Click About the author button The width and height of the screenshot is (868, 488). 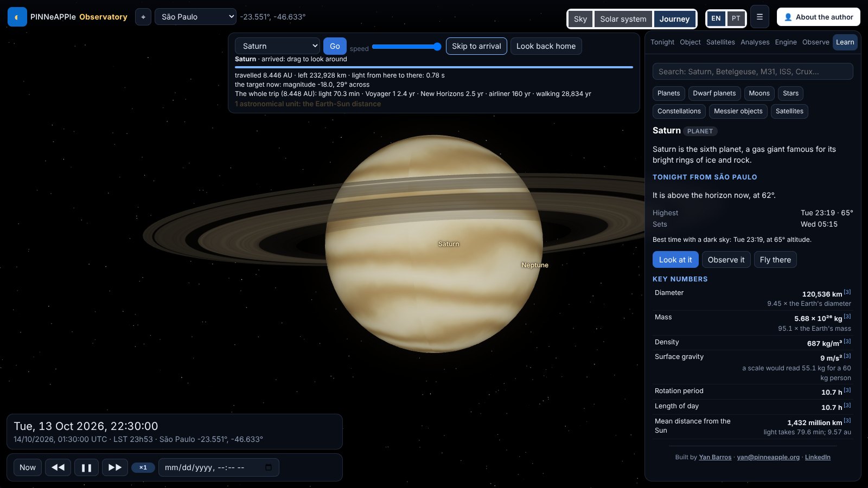point(818,17)
